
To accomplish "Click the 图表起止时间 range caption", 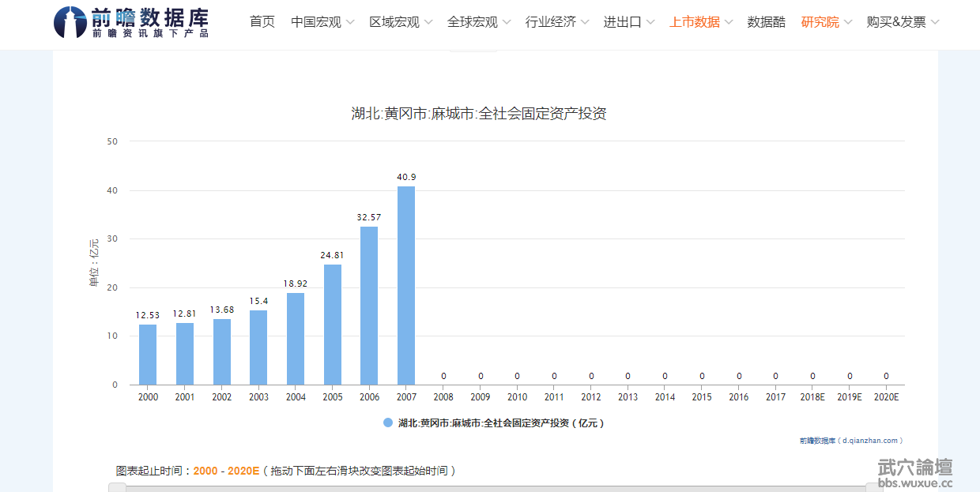I will (x=286, y=471).
